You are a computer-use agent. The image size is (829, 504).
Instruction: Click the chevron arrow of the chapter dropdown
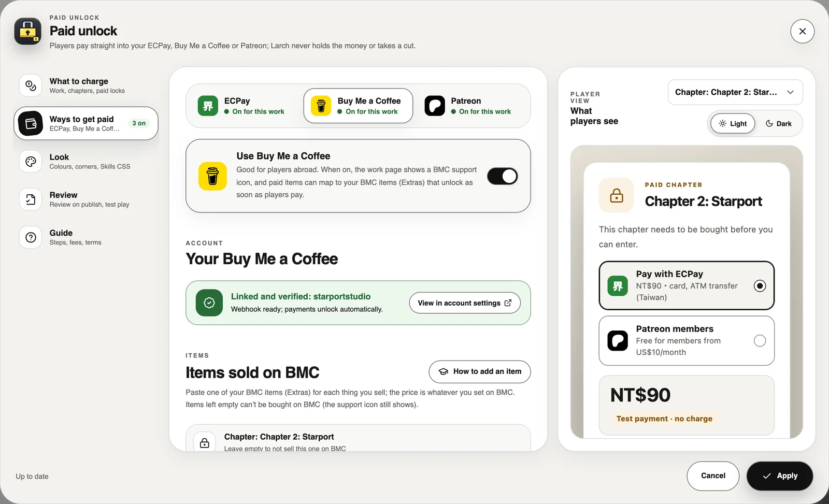[790, 92]
